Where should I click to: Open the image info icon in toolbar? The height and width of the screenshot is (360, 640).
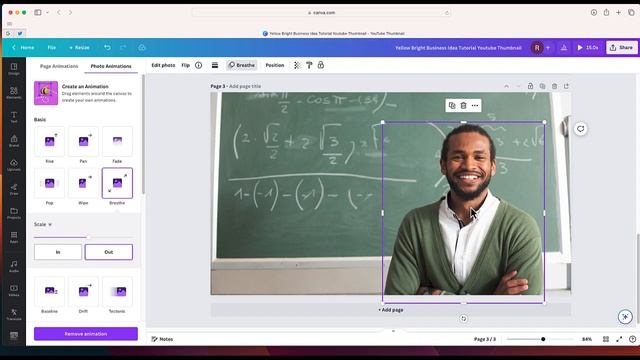click(198, 65)
